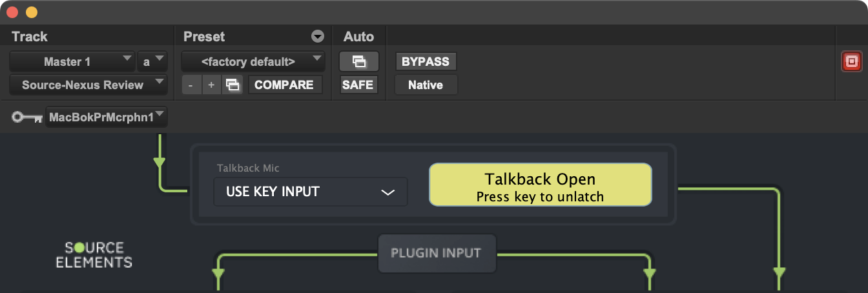This screenshot has height=293, width=868.
Task: Open the Source-Nexus Review plug-in selector
Action: pos(88,85)
